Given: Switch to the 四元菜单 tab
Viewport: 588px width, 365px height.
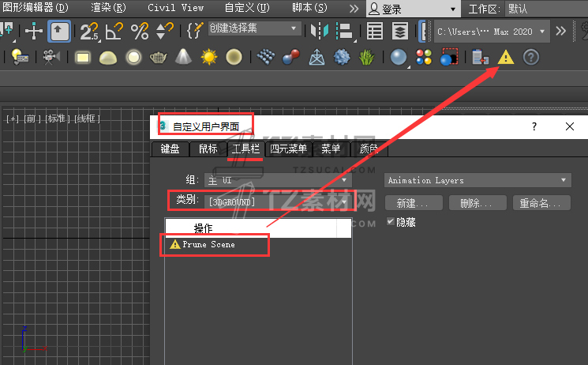Looking at the screenshot, I should coord(288,149).
